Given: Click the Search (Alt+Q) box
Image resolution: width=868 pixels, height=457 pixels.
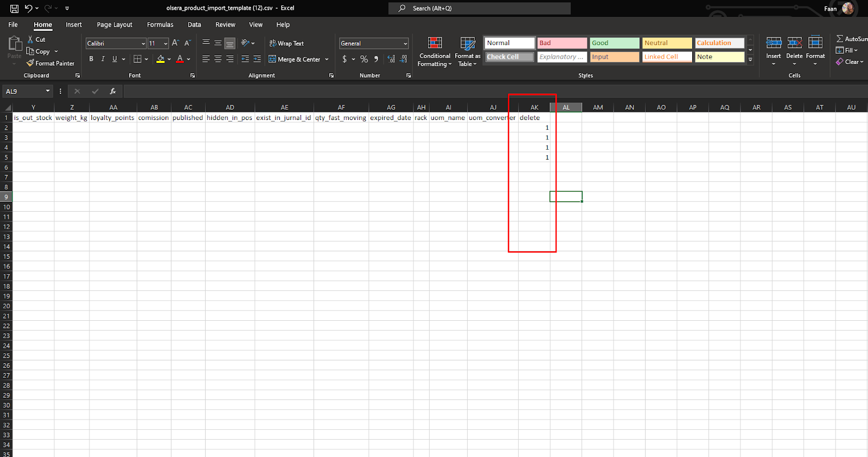Looking at the screenshot, I should [x=480, y=8].
